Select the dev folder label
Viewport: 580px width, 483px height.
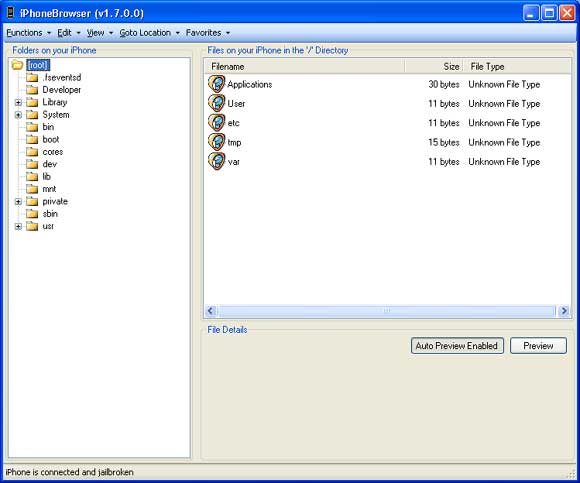[50, 164]
